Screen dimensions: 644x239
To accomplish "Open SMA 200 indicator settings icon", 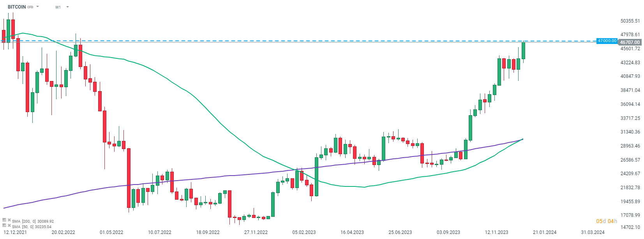I will (4, 221).
